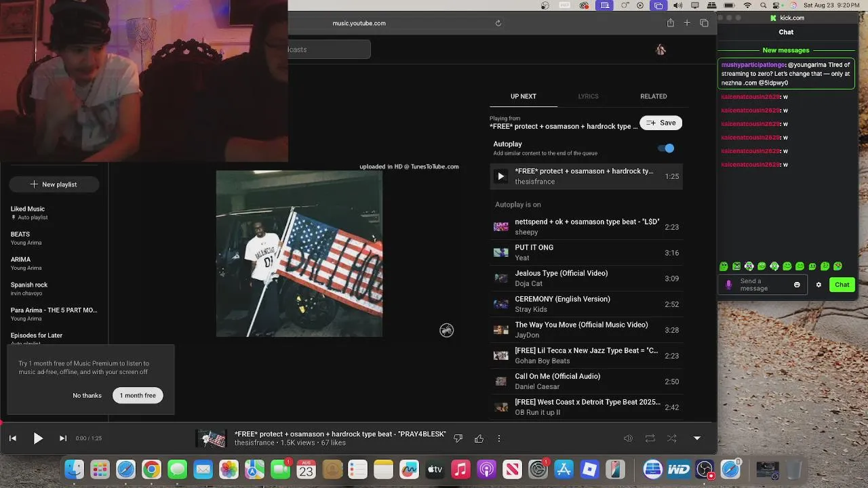Accept the 1 month free offer
This screenshot has height=488, width=868.
coord(138,396)
